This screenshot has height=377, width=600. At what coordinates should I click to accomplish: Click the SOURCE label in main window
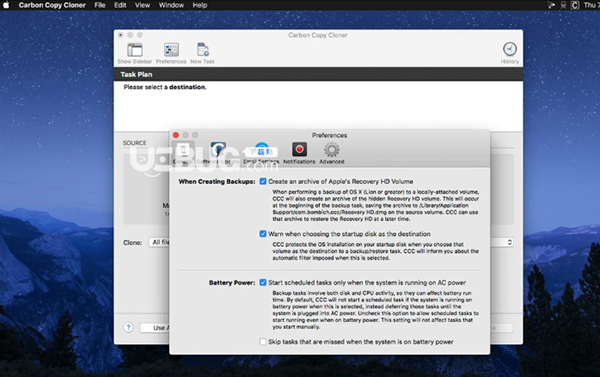(134, 143)
